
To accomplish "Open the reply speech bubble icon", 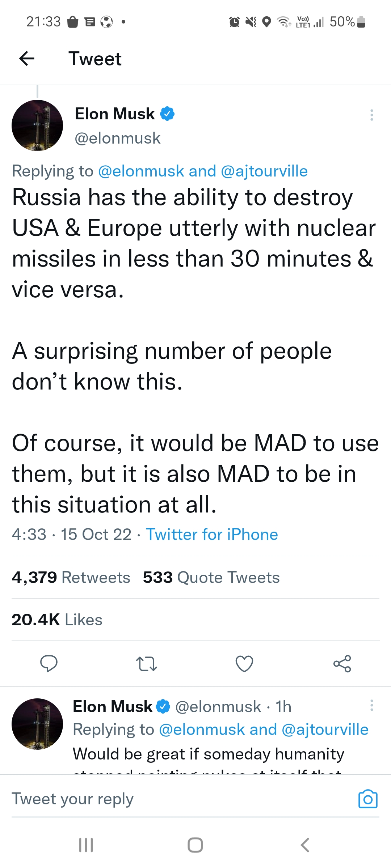I will [x=49, y=664].
